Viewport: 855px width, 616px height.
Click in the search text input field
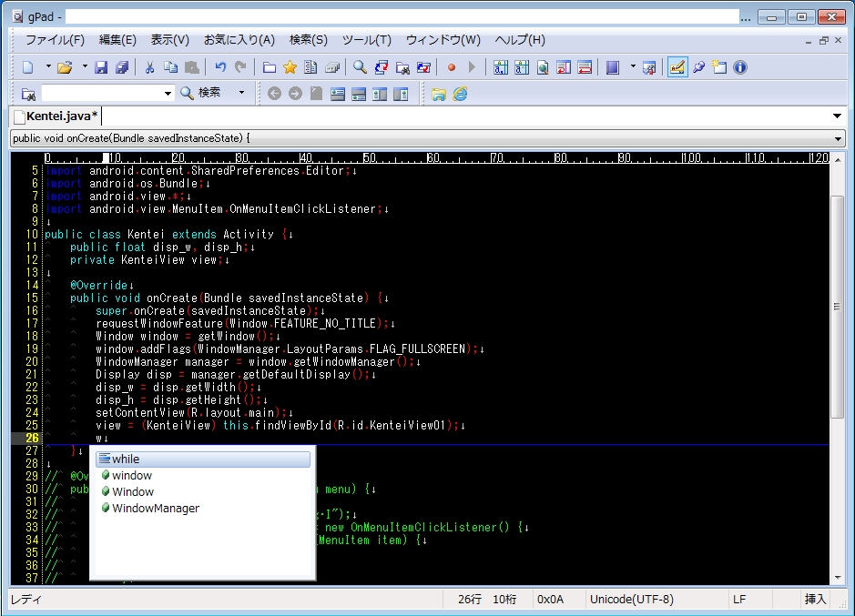pyautogui.click(x=101, y=93)
